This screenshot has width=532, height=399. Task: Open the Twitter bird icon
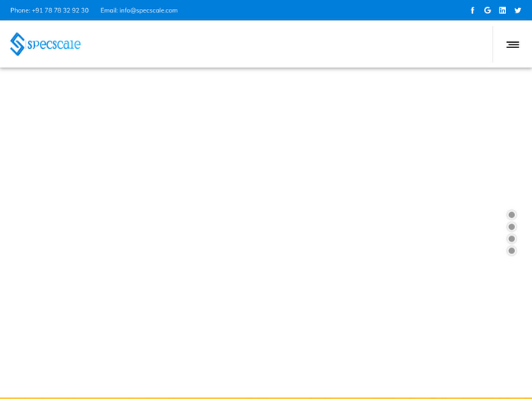518,10
